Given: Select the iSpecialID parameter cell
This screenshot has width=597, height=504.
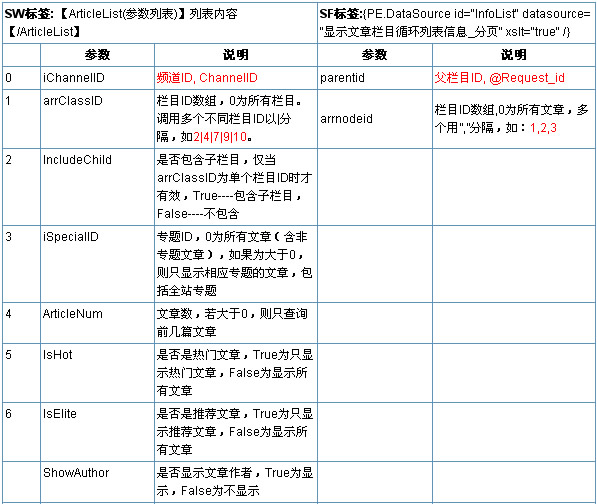Looking at the screenshot, I should [97, 264].
